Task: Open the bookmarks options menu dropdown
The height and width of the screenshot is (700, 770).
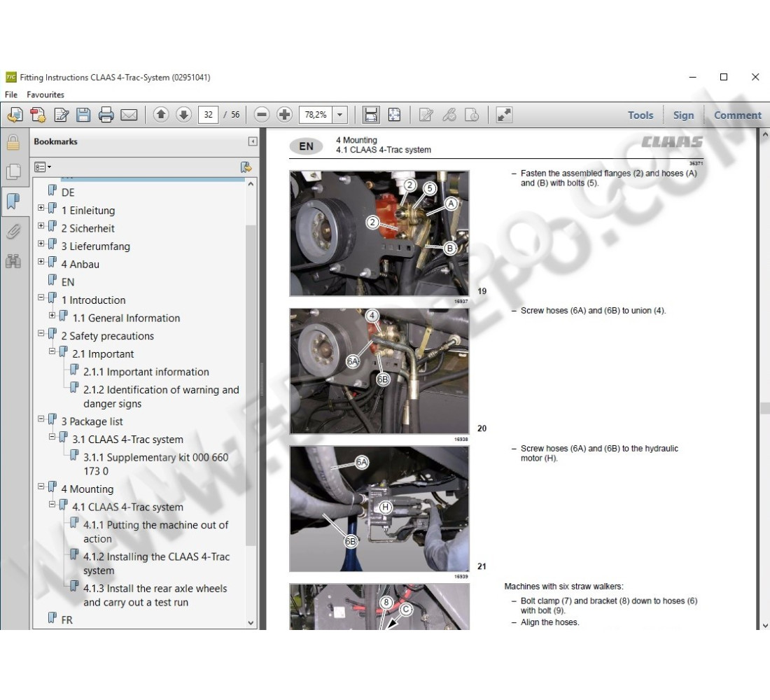Action: click(43, 167)
